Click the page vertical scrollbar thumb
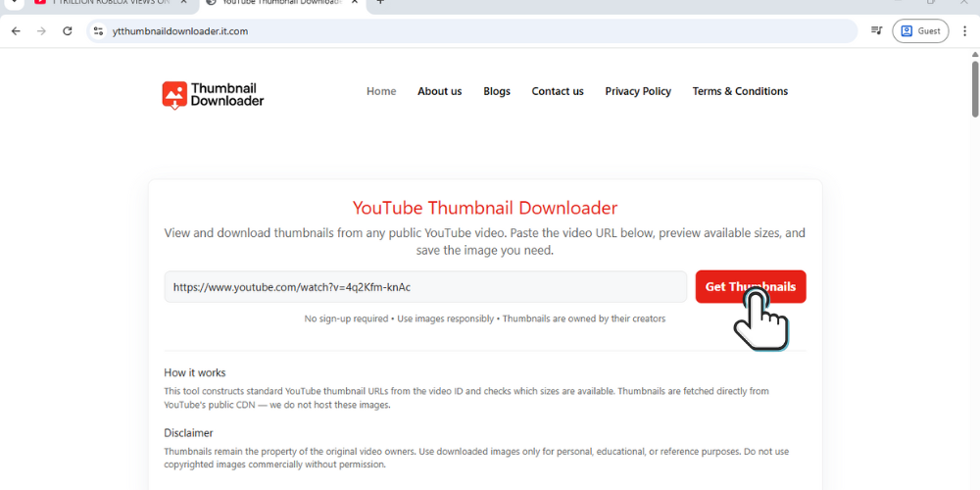This screenshot has width=980, height=490. click(x=975, y=88)
